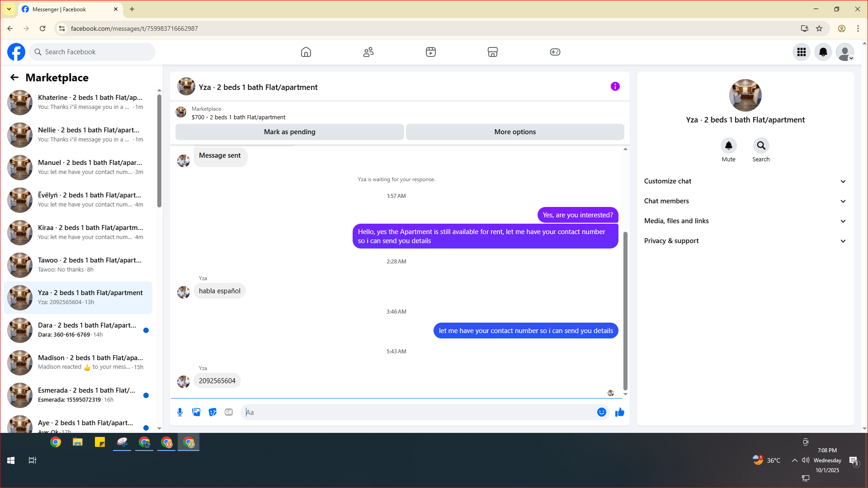Send a thumbs-up like
868x488 pixels.
coord(620,412)
